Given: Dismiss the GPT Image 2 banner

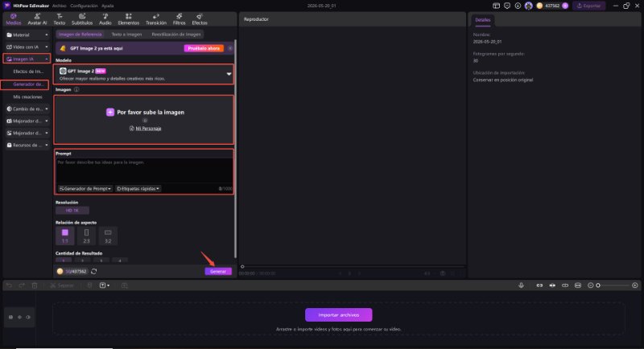Looking at the screenshot, I should (230, 48).
